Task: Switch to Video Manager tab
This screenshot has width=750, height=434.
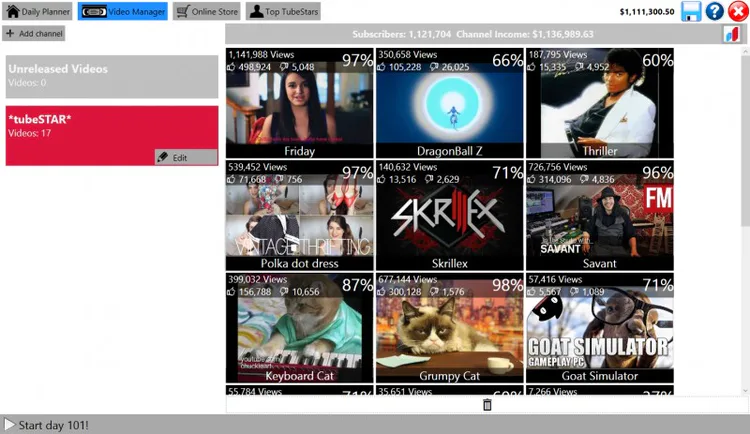Action: tap(123, 11)
